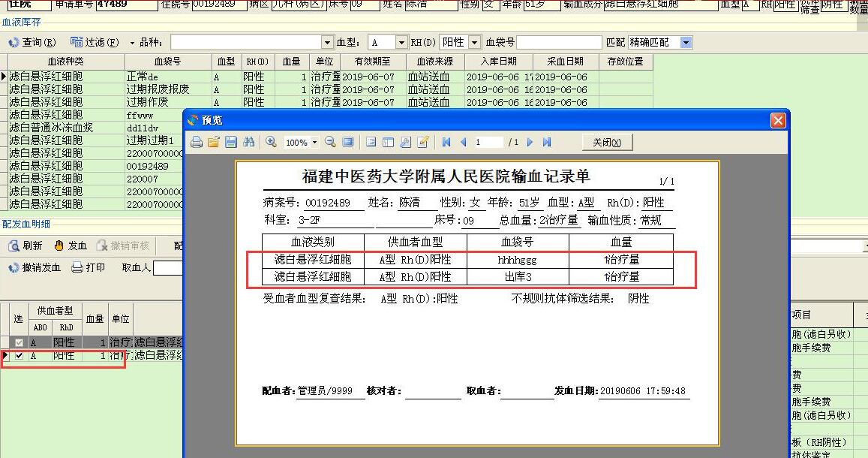Open the zoom percentage 100% dropdown
Viewport: 868px width, 458px height.
point(314,143)
